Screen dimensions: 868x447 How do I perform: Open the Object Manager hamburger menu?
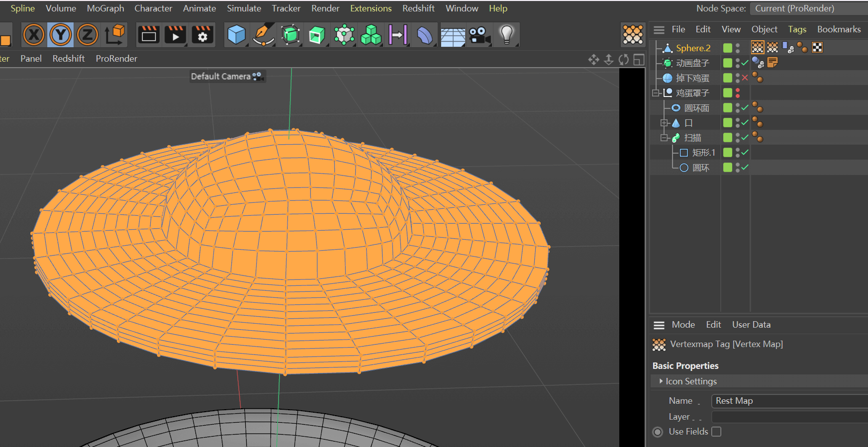pos(659,30)
